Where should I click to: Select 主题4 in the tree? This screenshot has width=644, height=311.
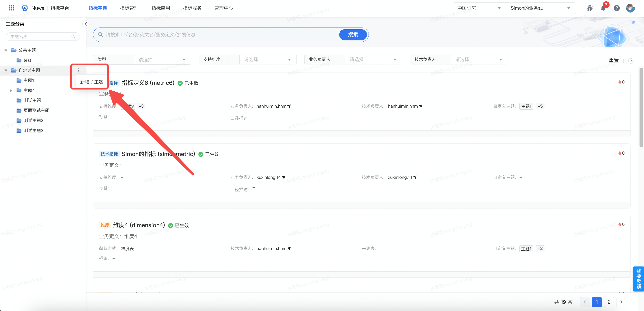click(29, 90)
